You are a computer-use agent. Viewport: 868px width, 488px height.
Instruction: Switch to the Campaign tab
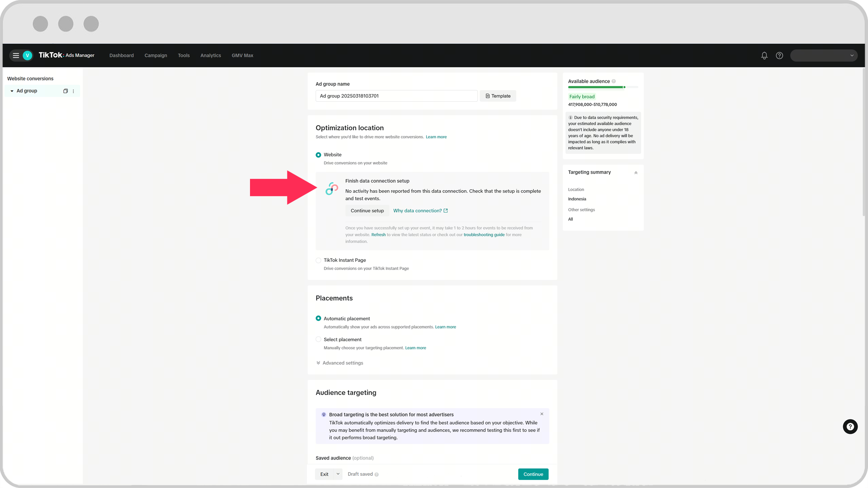(156, 56)
